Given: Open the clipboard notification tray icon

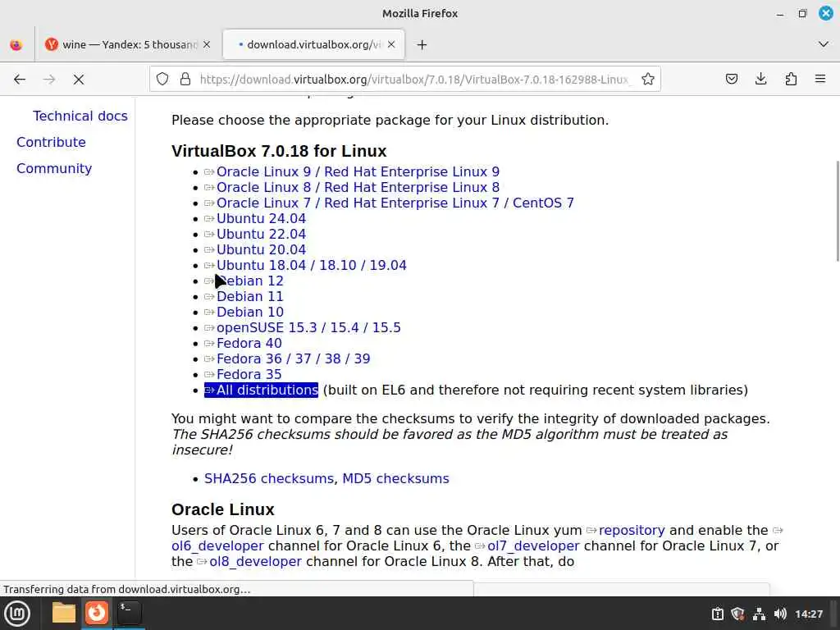Looking at the screenshot, I should click(x=717, y=614).
